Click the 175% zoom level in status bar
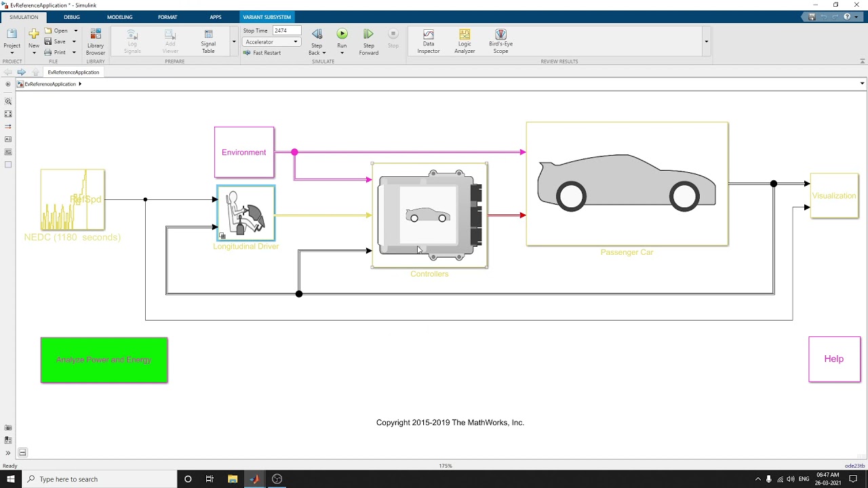The width and height of the screenshot is (868, 488). pos(446,466)
